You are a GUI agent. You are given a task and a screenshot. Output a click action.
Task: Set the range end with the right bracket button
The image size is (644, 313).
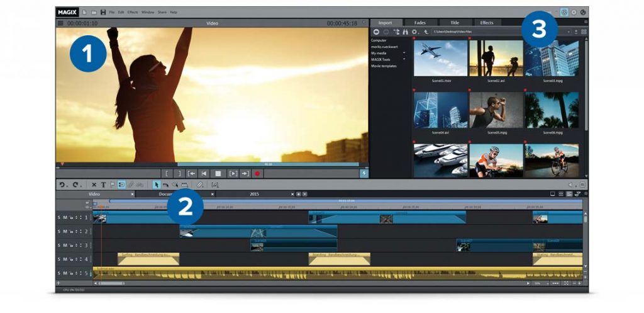point(179,174)
